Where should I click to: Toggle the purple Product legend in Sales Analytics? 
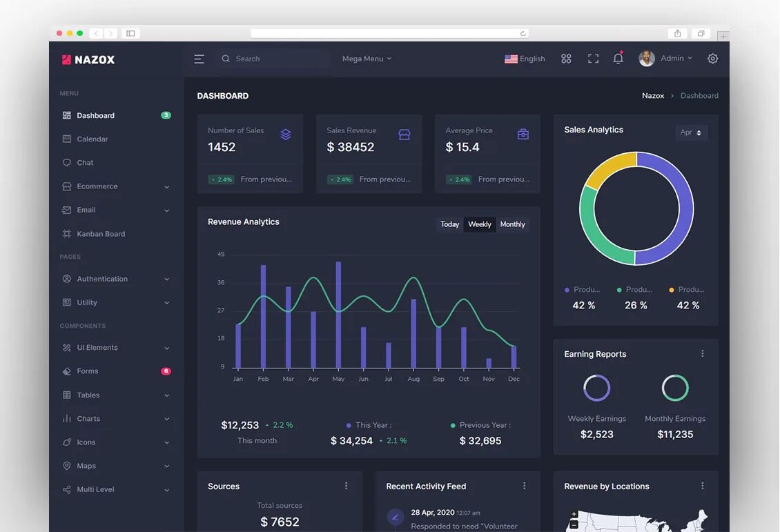tap(583, 289)
